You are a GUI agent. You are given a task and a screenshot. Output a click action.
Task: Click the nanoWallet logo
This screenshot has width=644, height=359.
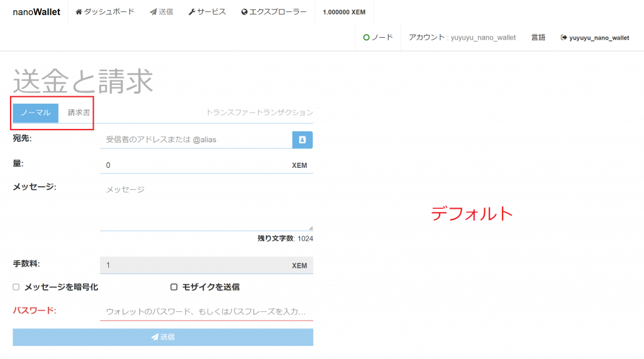[36, 12]
